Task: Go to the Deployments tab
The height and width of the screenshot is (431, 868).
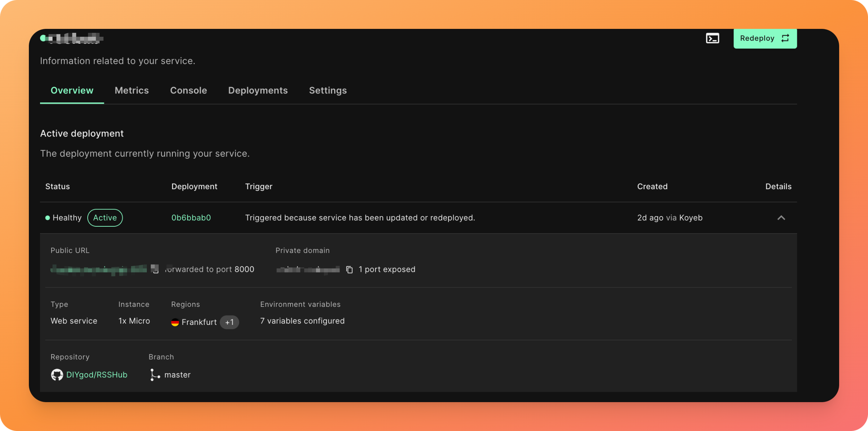Action: [258, 90]
